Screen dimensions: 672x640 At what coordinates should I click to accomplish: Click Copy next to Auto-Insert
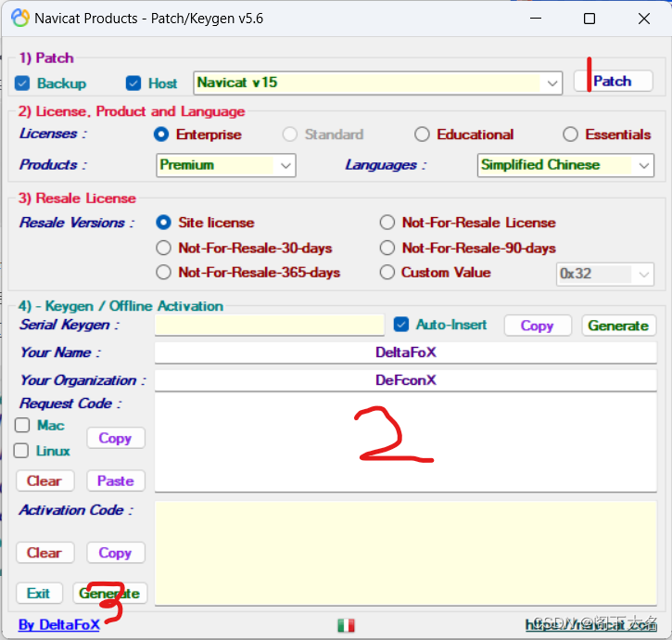[x=538, y=326]
